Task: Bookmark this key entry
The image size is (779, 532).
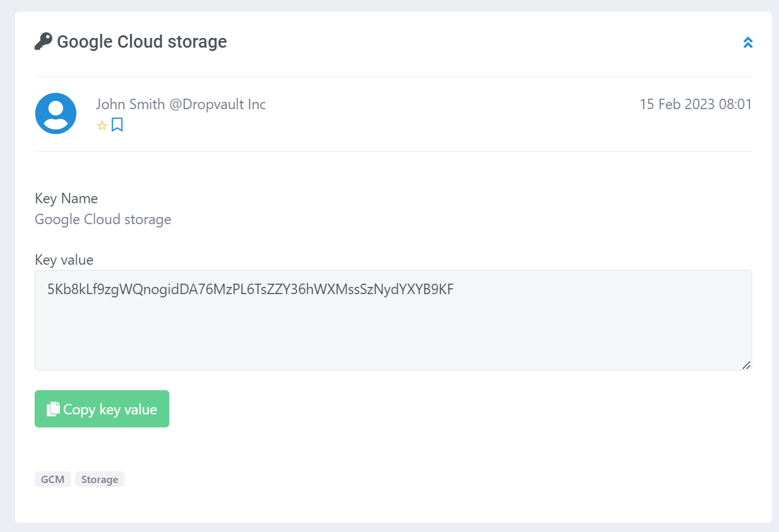Action: pos(117,125)
